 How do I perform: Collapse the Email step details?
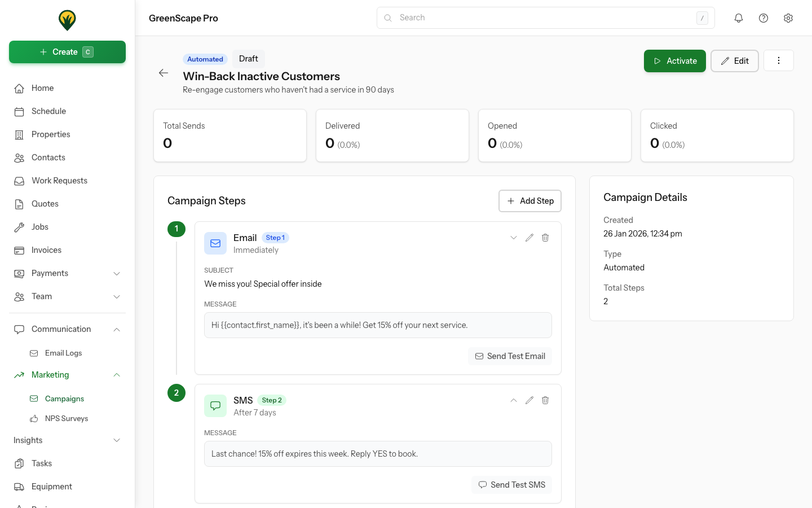tap(513, 237)
